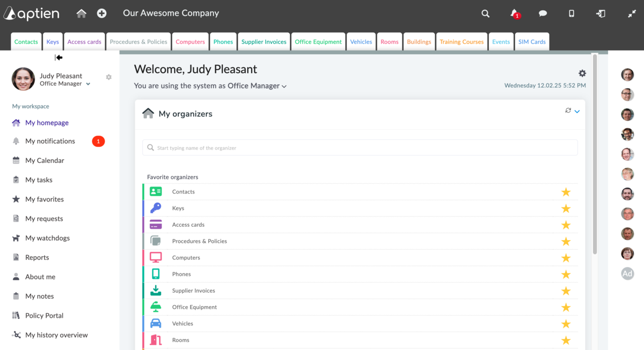644x350 pixels.
Task: Open My notifications in sidebar
Action: [50, 141]
